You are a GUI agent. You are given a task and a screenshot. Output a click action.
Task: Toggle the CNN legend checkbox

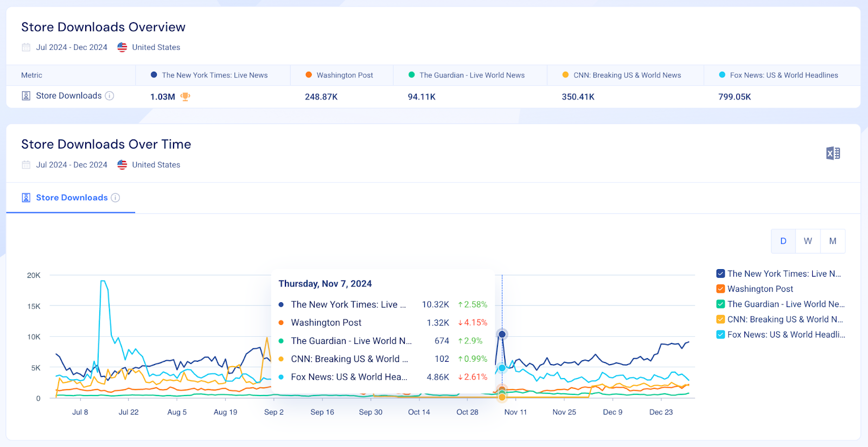click(720, 320)
